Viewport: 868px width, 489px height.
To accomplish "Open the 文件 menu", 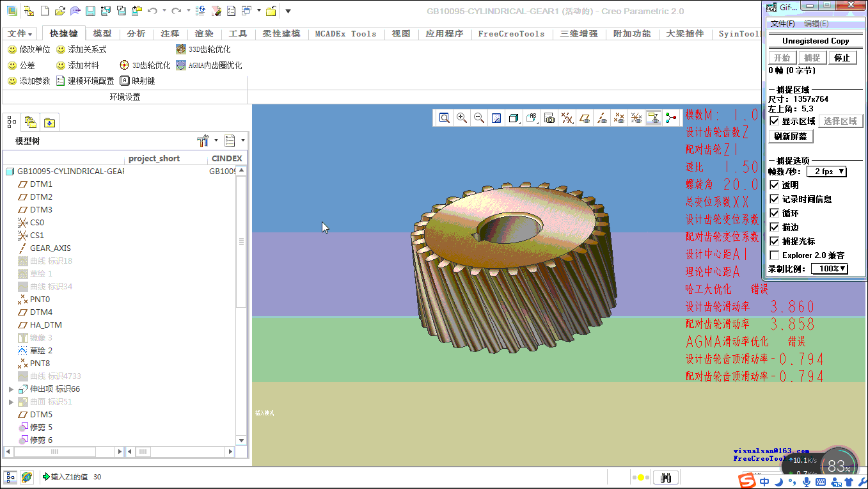I will (x=20, y=34).
